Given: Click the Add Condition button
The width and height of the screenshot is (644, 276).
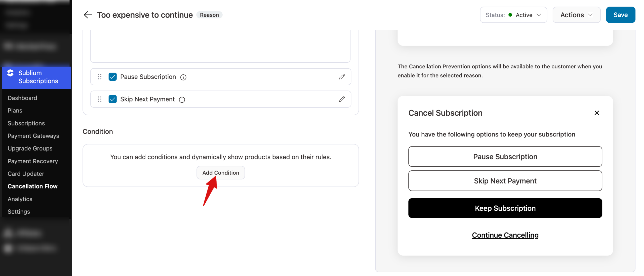Looking at the screenshot, I should click(x=221, y=173).
